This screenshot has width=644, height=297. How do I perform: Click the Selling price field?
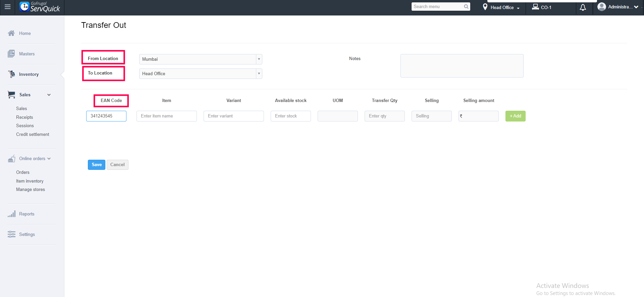coord(432,116)
